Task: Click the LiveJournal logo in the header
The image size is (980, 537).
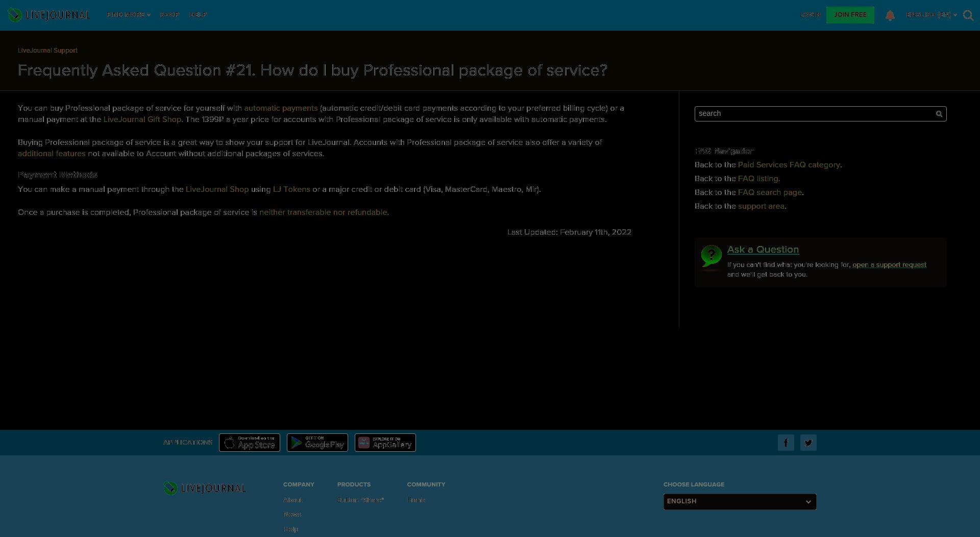Action: click(x=49, y=15)
